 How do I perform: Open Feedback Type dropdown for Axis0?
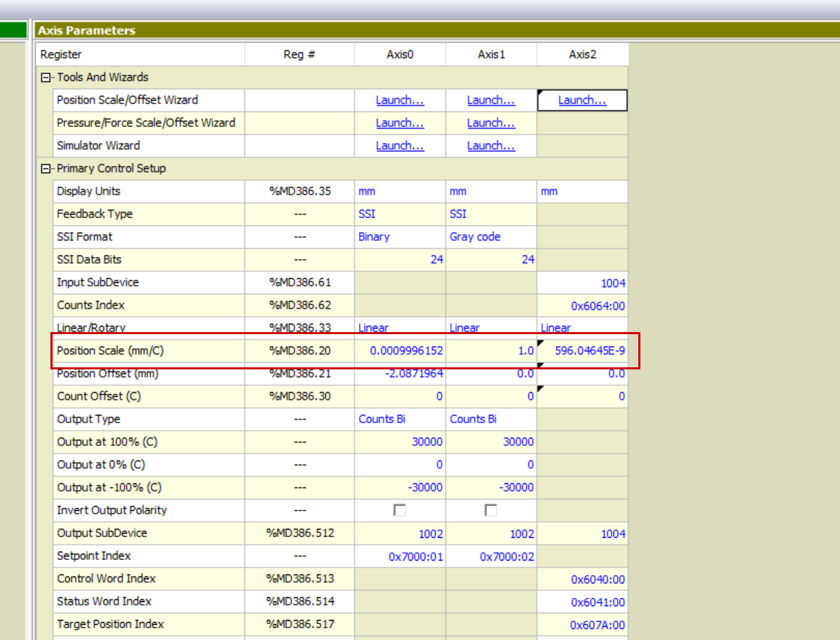tap(400, 214)
